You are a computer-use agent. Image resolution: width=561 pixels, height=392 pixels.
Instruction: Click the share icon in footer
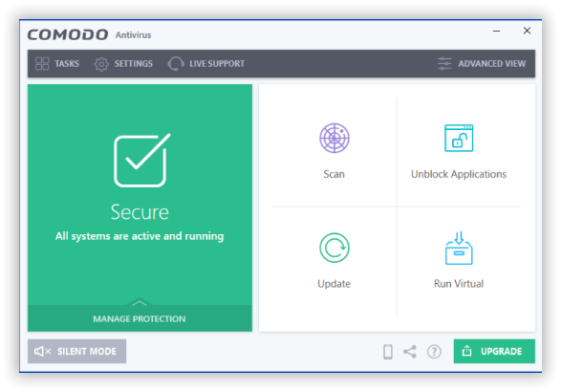point(410,352)
